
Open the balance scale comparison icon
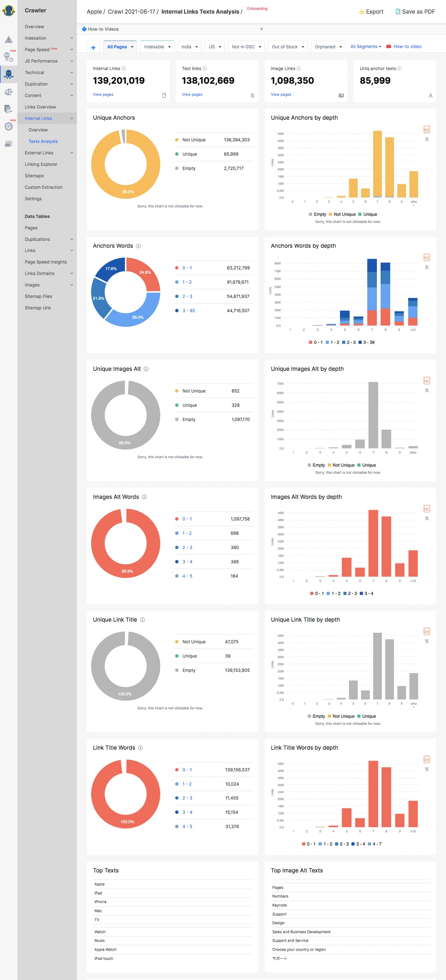[9, 92]
